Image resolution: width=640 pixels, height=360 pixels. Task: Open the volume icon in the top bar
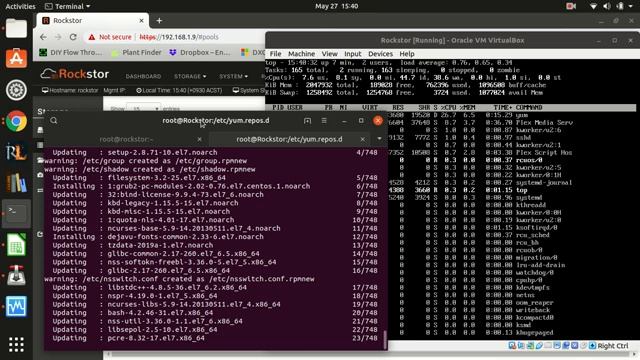point(607,6)
